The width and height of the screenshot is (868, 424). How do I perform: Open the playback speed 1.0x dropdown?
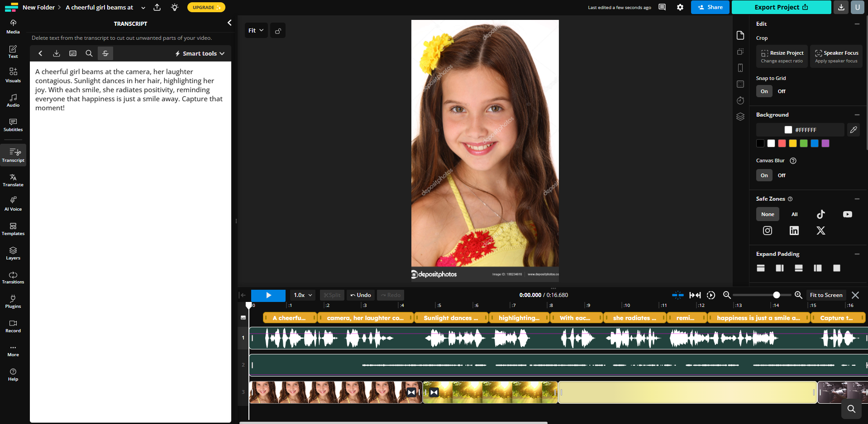tap(302, 295)
